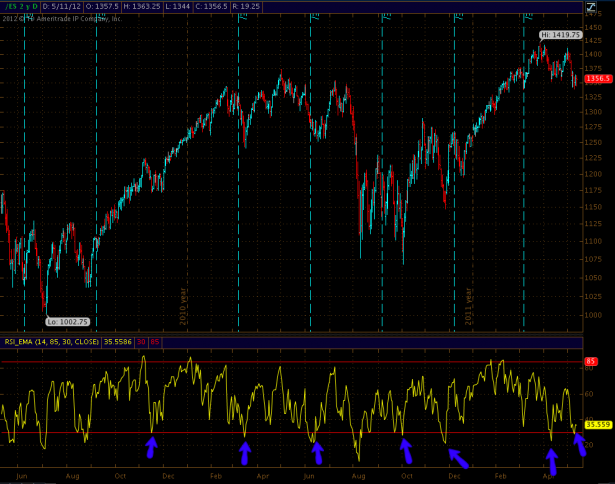Viewport: 615px width, 484px height.
Task: Click the 20 label on RSI axis
Action: point(589,445)
